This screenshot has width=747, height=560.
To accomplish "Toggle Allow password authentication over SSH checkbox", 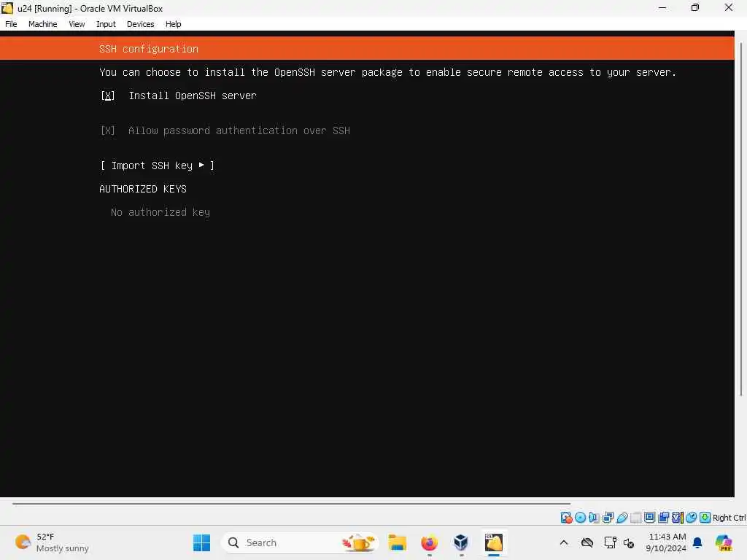I will pyautogui.click(x=108, y=131).
